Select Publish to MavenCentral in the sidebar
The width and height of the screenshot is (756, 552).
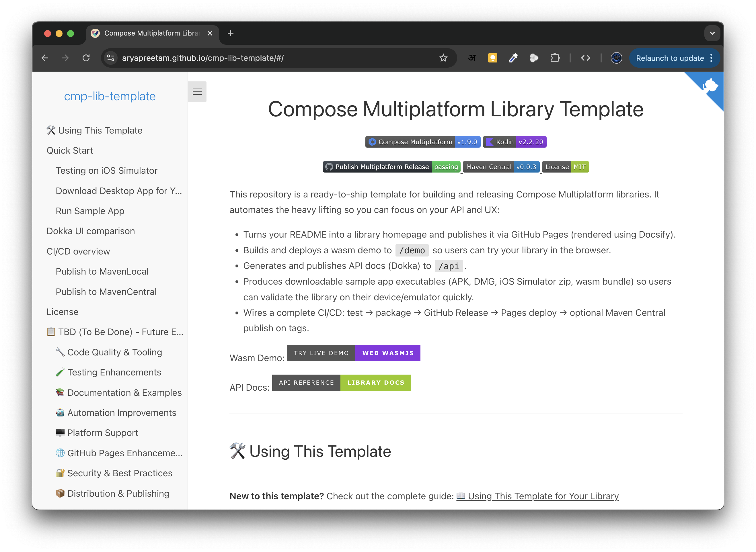106,291
